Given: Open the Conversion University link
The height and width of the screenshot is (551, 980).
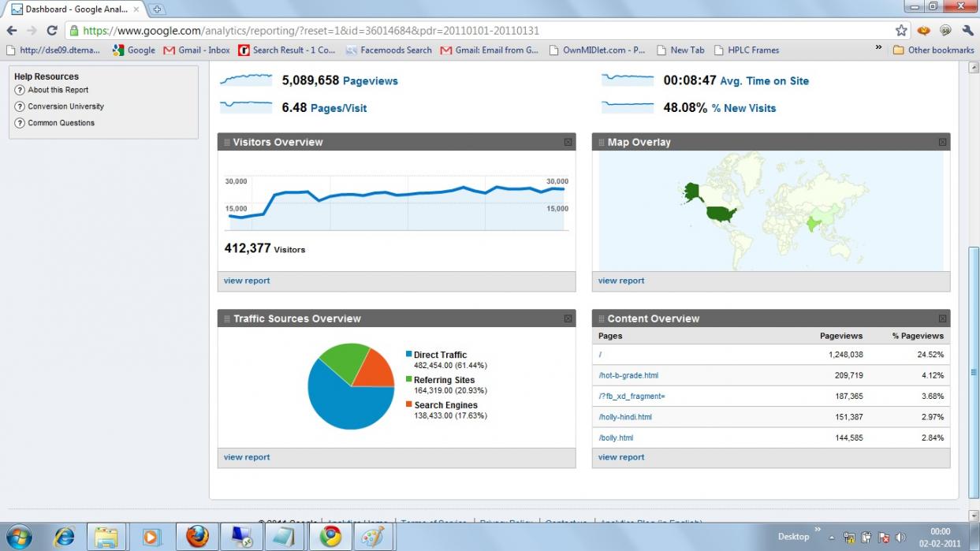Looking at the screenshot, I should pyautogui.click(x=66, y=106).
